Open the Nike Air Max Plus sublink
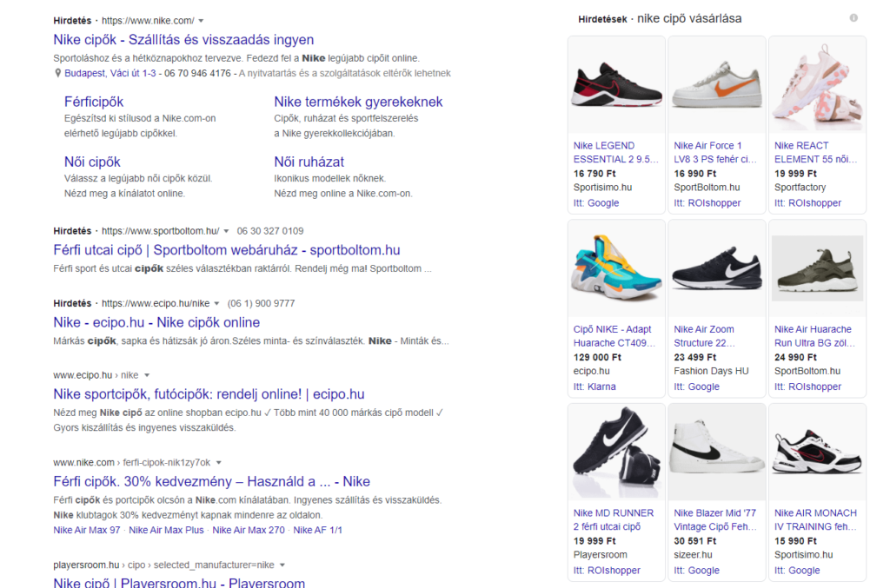 (x=166, y=530)
